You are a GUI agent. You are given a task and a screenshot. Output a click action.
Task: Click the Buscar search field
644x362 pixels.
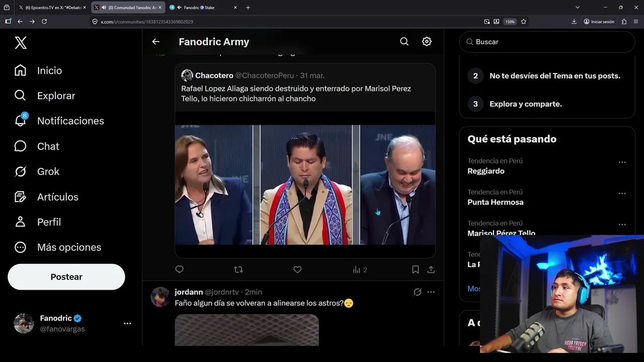coord(547,42)
